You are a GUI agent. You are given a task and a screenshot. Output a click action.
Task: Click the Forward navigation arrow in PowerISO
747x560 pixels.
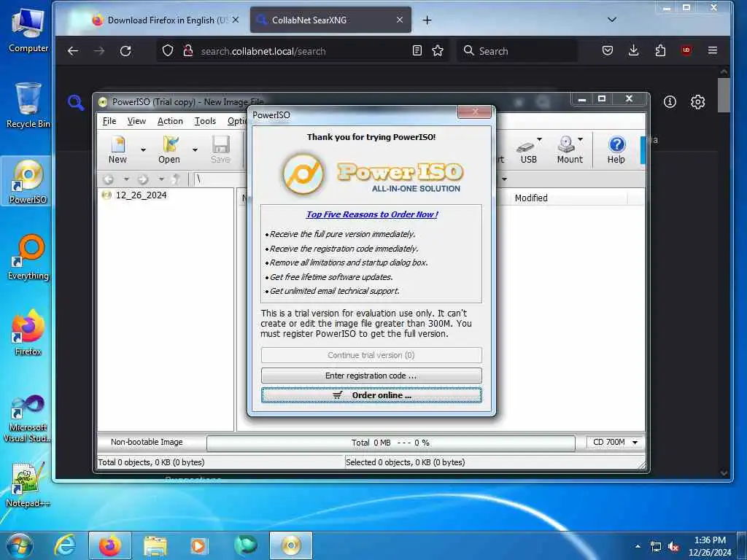coord(143,179)
